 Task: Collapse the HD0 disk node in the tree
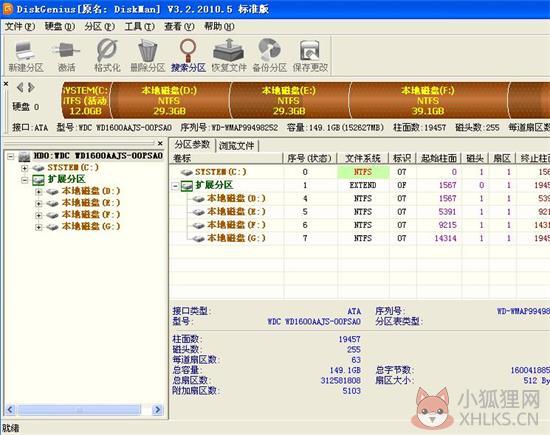point(11,156)
